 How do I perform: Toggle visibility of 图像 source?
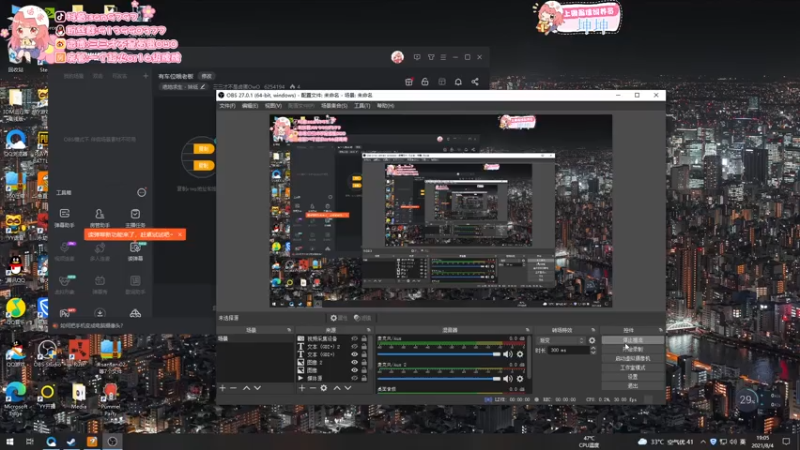click(355, 370)
